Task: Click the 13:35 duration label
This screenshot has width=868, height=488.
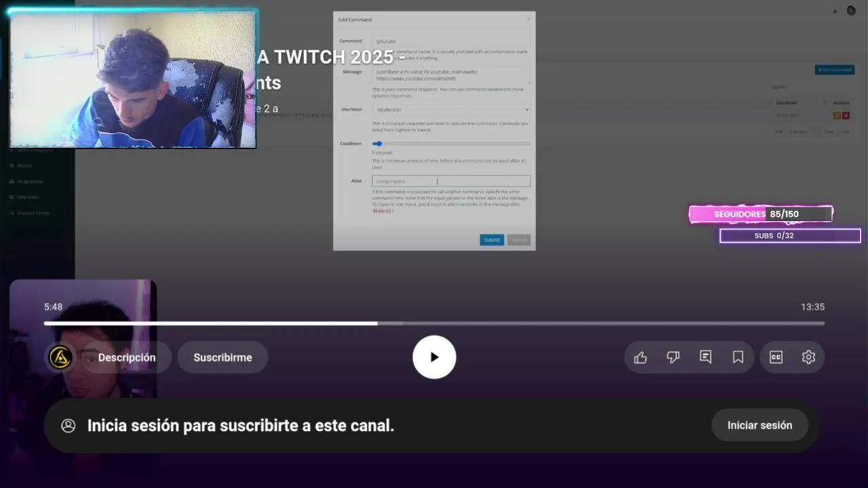Action: point(812,307)
